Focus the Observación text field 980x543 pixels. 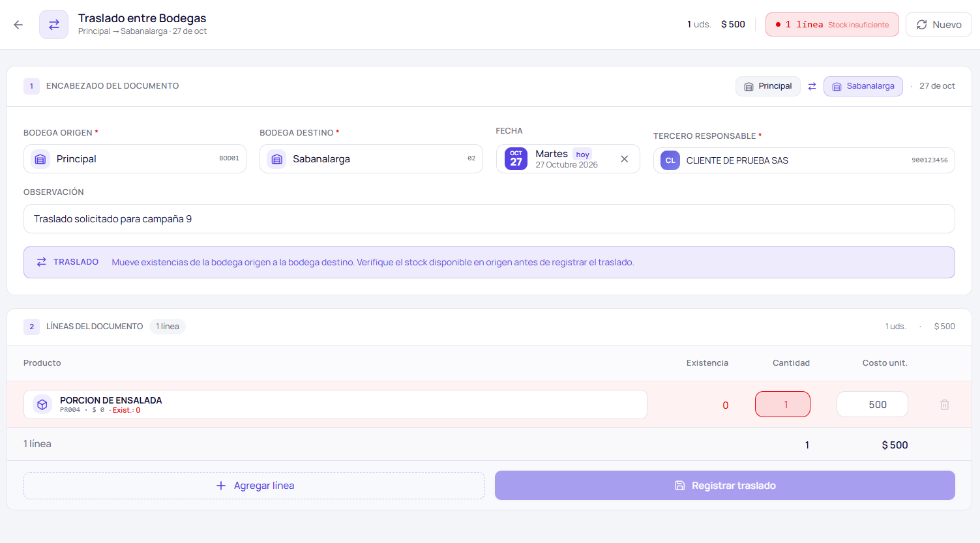[489, 219]
